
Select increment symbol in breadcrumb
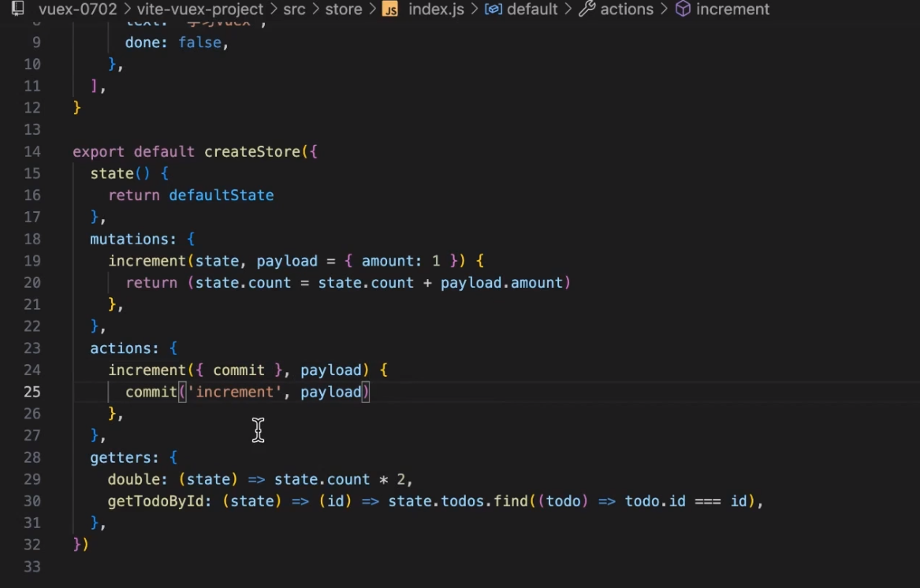coord(732,9)
